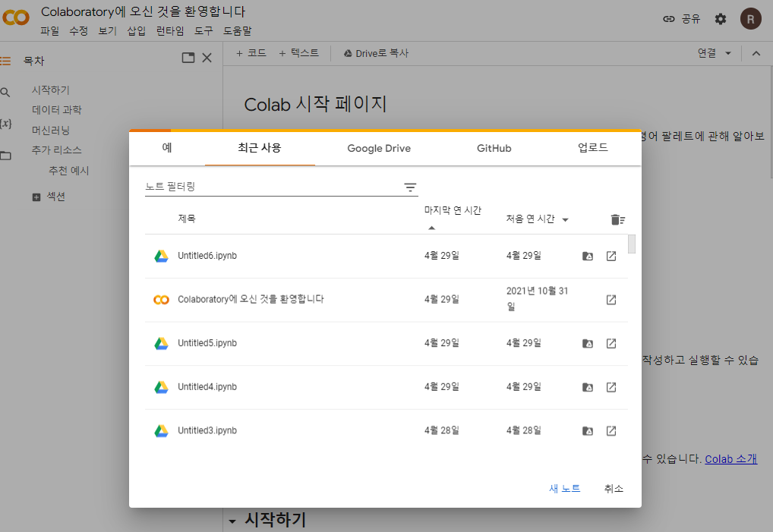Open the settings gear icon

coord(721,19)
